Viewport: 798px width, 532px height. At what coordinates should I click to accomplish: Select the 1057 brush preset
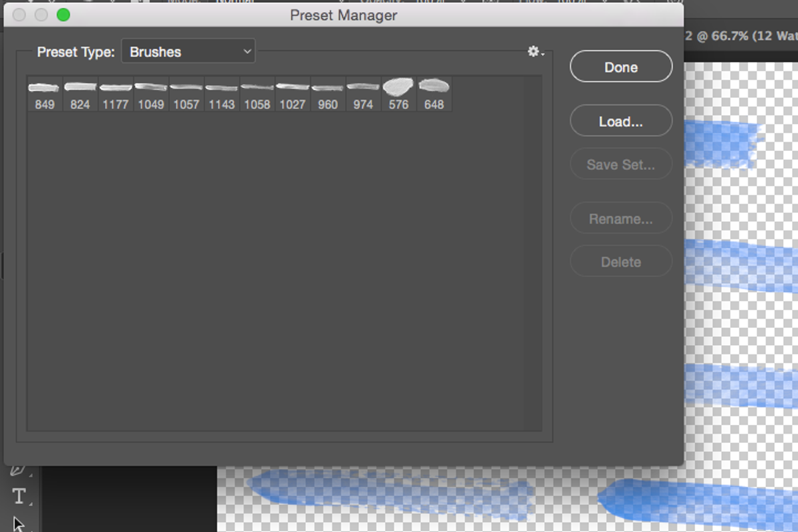pyautogui.click(x=186, y=94)
